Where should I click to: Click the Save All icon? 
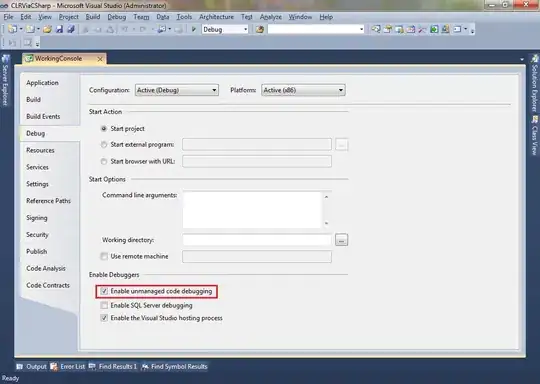71,30
